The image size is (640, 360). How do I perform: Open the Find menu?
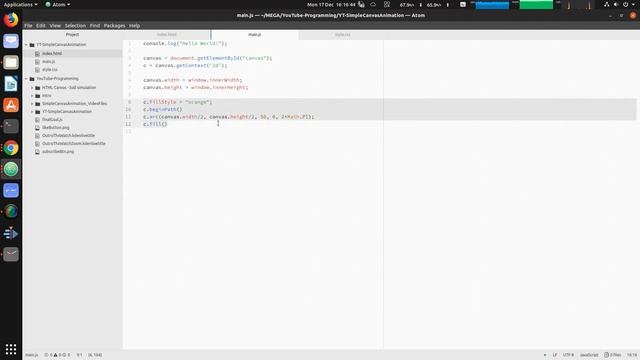point(95,25)
